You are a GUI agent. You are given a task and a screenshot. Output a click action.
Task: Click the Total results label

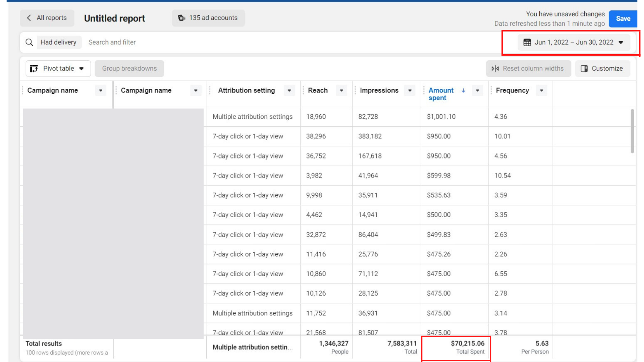click(x=44, y=344)
